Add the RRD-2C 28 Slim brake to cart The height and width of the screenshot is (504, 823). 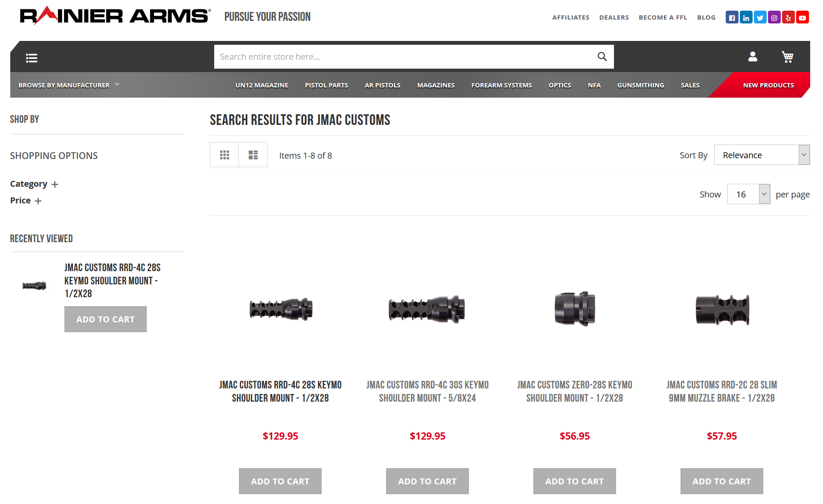(721, 481)
